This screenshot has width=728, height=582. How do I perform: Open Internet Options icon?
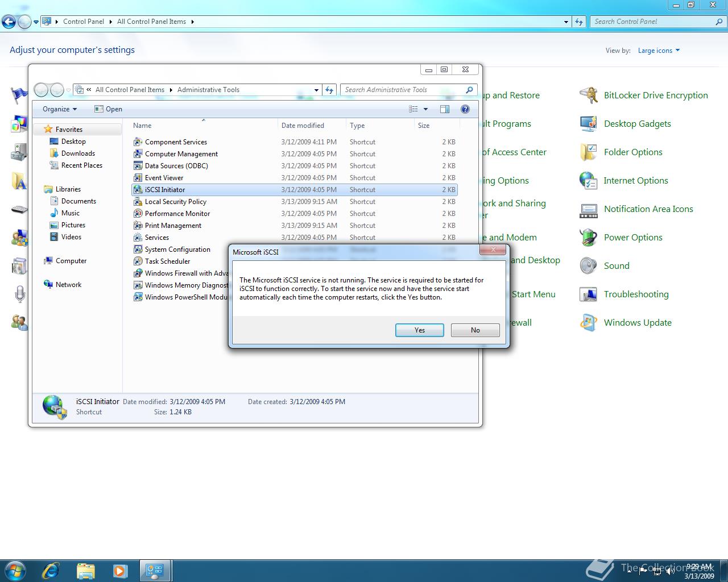(x=589, y=180)
